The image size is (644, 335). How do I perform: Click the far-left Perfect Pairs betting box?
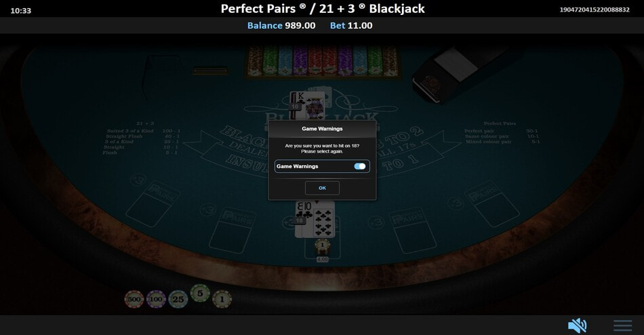coord(153,204)
